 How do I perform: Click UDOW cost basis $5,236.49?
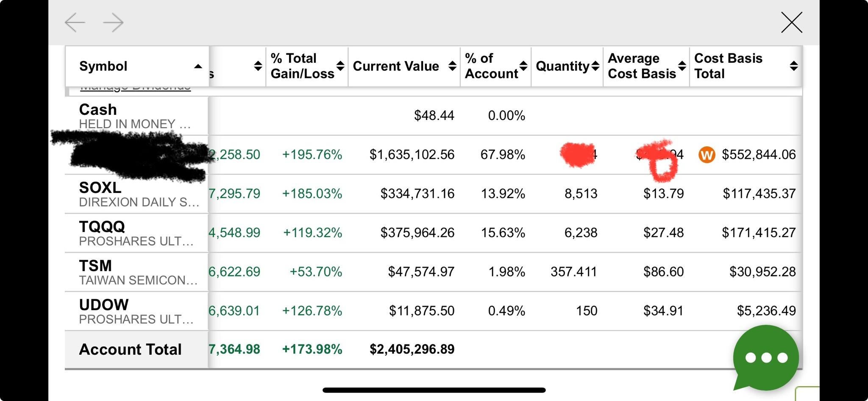pyautogui.click(x=766, y=311)
